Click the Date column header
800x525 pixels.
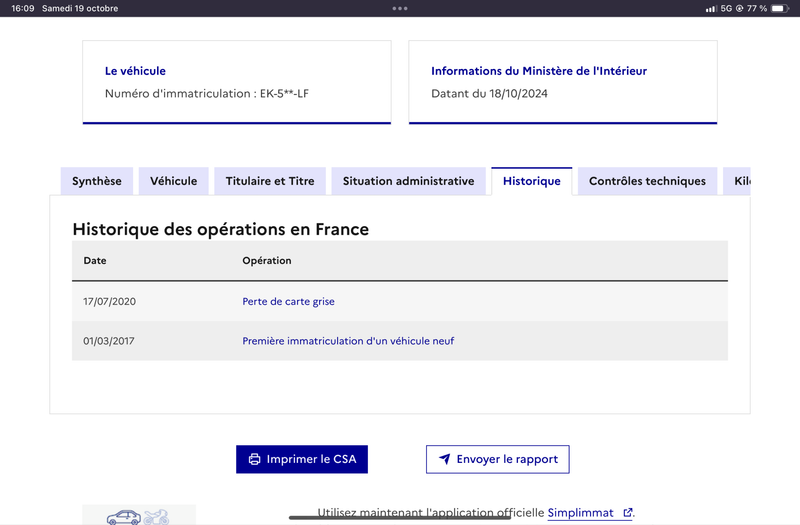(x=95, y=261)
